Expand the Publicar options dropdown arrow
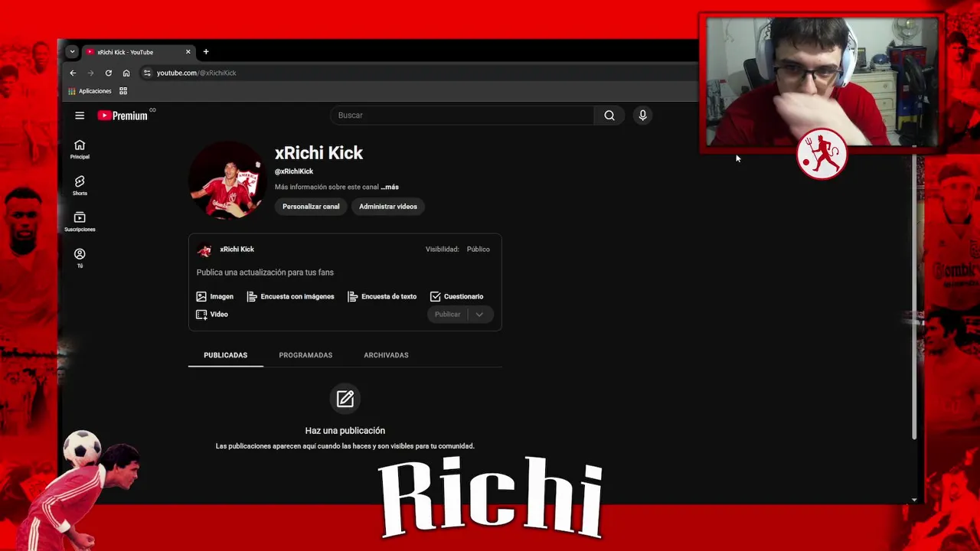Screen dimensions: 980x551 point(479,315)
